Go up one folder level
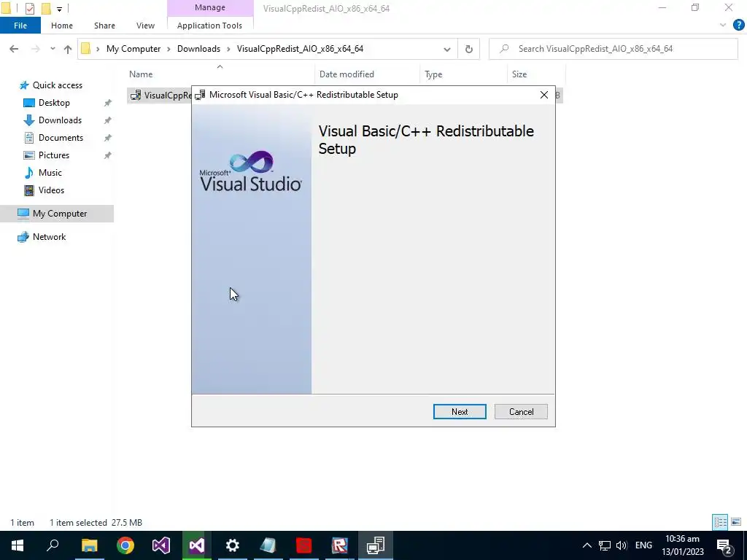Image resolution: width=747 pixels, height=560 pixels. (68, 49)
